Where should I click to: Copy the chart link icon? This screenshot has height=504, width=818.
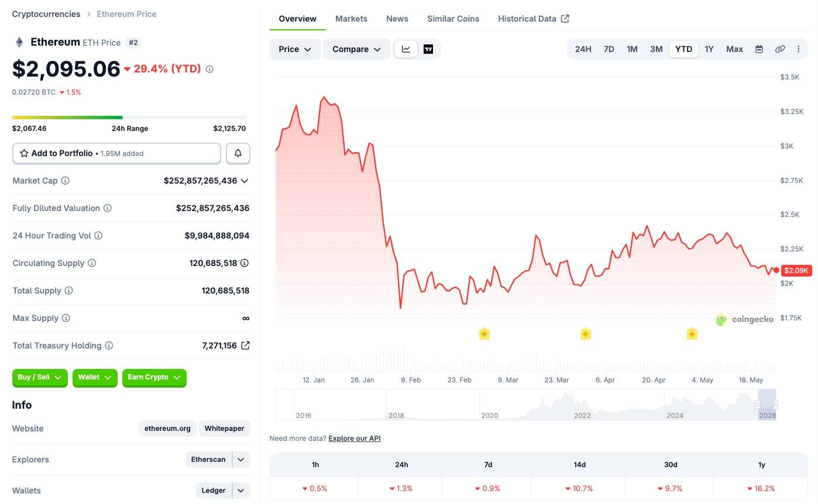point(779,49)
